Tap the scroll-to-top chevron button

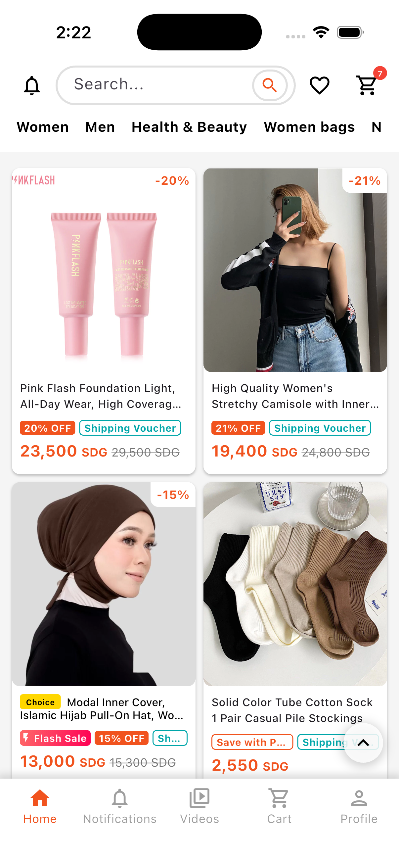pos(363,743)
